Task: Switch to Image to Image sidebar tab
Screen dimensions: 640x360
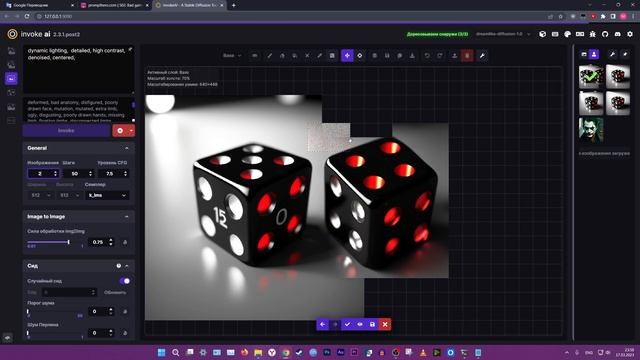Action: coord(11,64)
